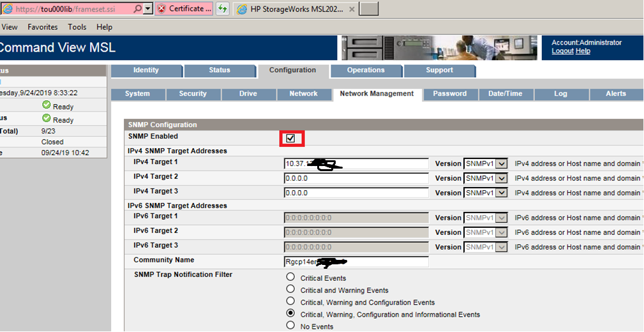The width and height of the screenshot is (644, 332).
Task: Choose the No Events trap filter option
Action: 291,326
